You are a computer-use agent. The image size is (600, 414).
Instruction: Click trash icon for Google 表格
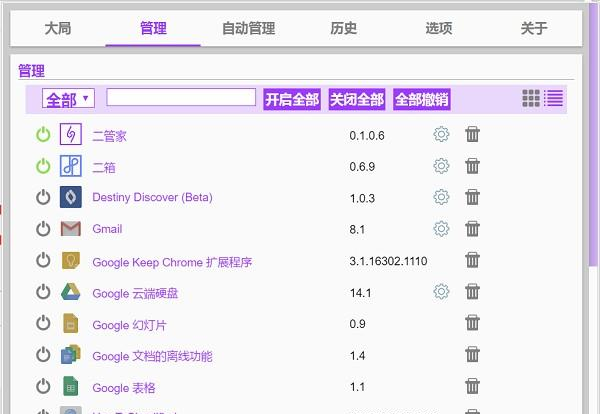pyautogui.click(x=472, y=386)
